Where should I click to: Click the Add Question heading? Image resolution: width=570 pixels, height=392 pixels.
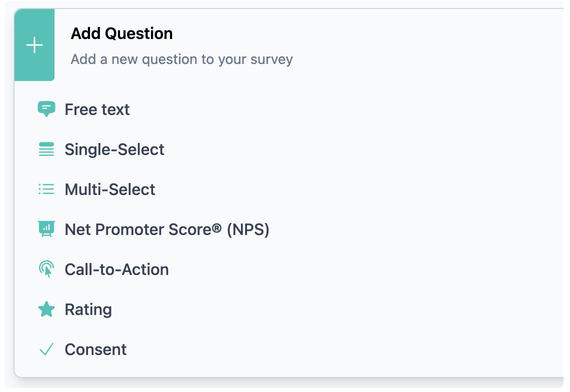121,33
